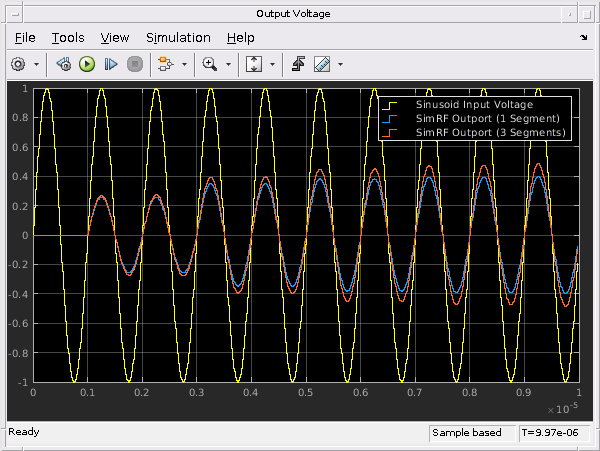Expand the measurements dropdown arrow
The height and width of the screenshot is (451, 600).
(x=340, y=64)
